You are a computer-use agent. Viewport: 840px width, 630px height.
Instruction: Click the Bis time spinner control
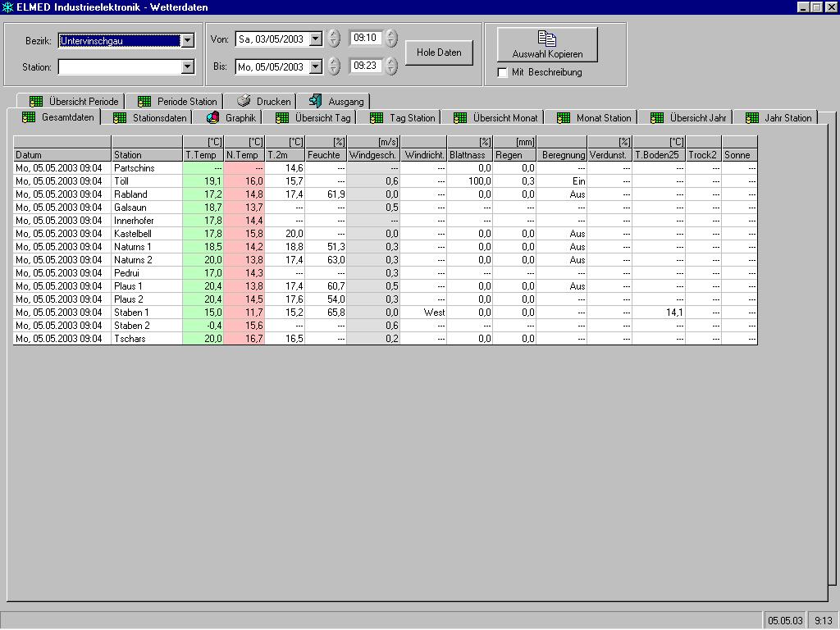tap(391, 66)
